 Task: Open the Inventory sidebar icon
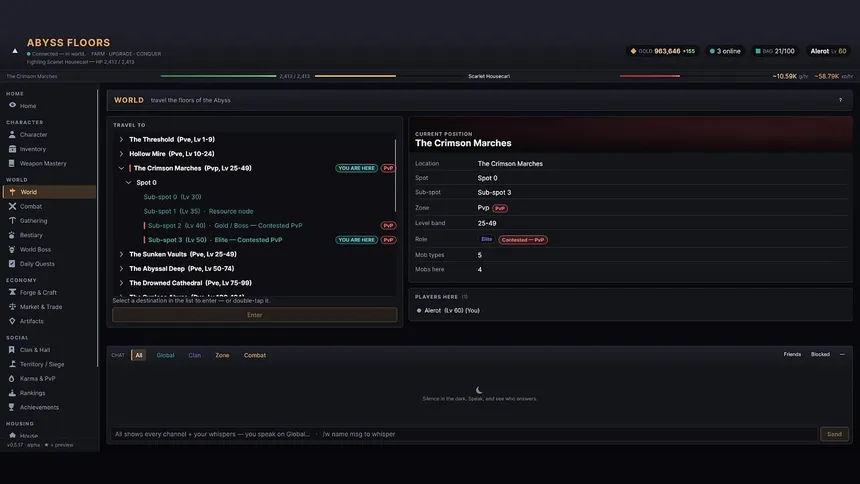pyautogui.click(x=12, y=149)
